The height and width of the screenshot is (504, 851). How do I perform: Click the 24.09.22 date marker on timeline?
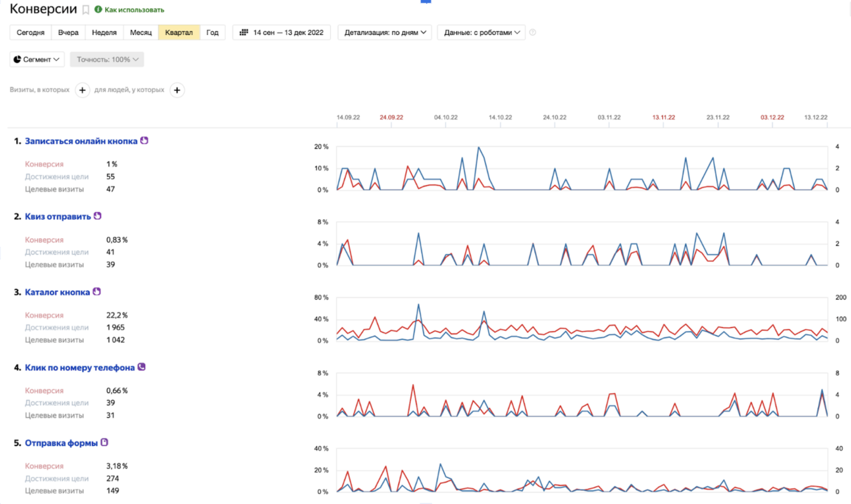(392, 118)
